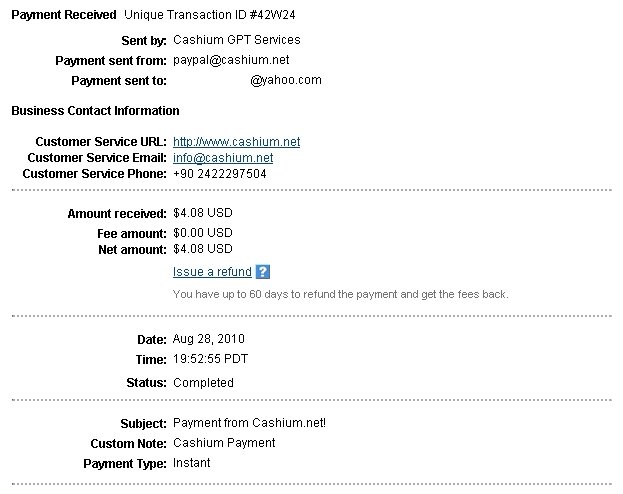Screen dimensions: 623x494
Task: Click the info@cashium.net email link
Action: click(x=223, y=158)
